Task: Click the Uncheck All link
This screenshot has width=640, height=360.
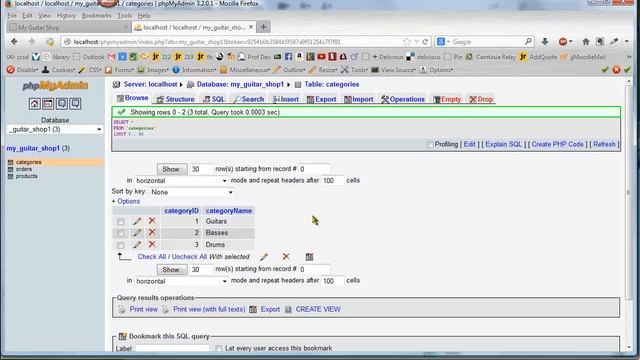Action: point(189,257)
